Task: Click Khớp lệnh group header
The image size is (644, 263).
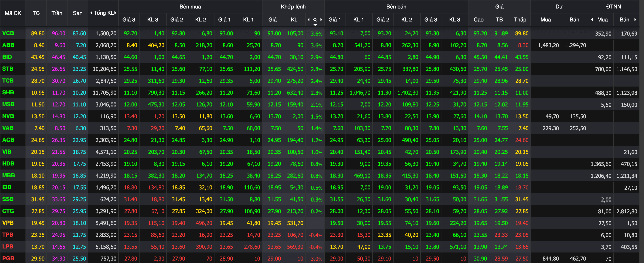Action: pyautogui.click(x=293, y=6)
